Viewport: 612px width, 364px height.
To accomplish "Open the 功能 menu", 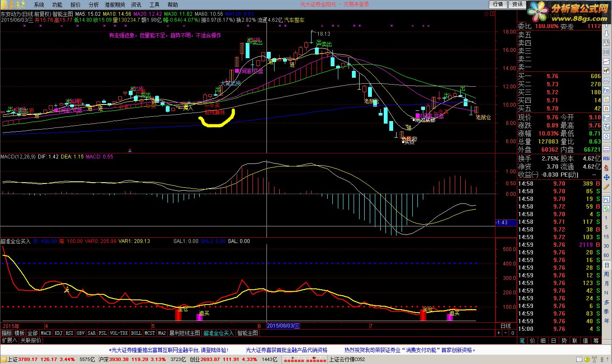I will point(57,5).
